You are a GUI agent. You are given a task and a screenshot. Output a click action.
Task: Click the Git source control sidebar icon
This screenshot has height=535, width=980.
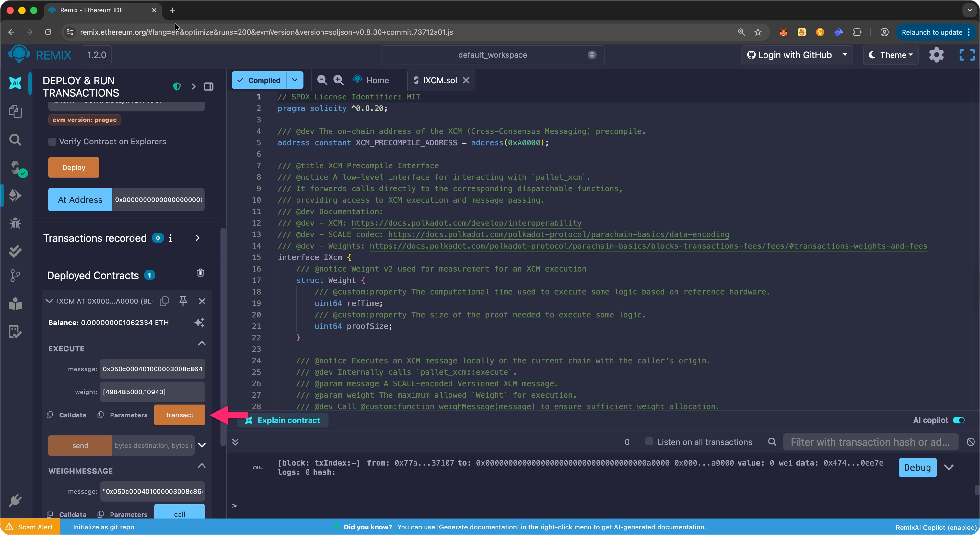tap(15, 275)
